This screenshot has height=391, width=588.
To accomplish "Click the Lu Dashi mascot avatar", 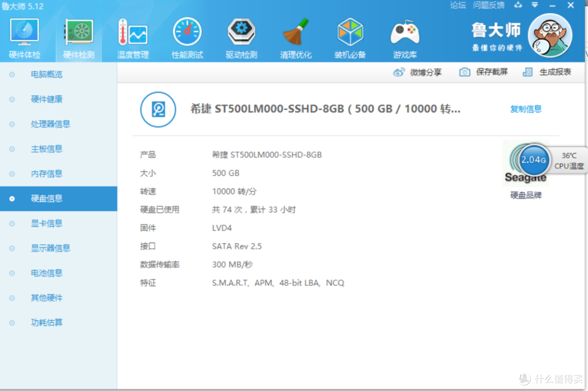I will tap(550, 35).
